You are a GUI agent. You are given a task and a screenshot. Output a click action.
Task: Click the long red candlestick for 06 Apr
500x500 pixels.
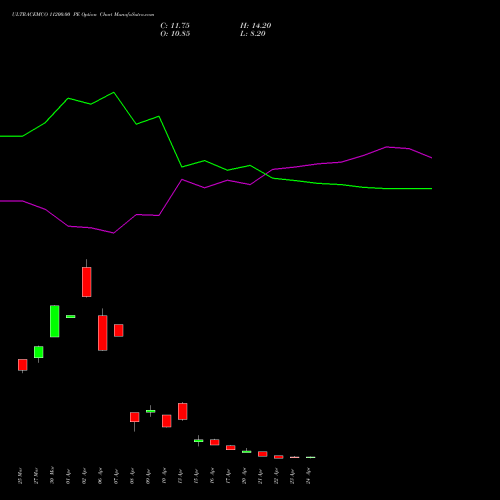coord(103,333)
